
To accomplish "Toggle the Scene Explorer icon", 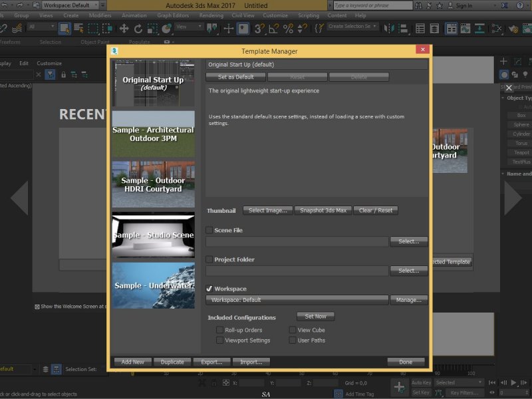I will (420, 29).
